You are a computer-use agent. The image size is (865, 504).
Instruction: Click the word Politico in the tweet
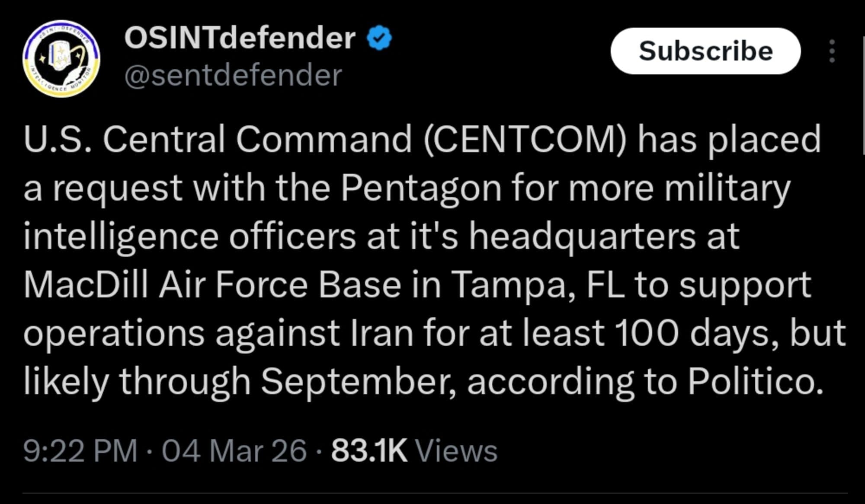click(755, 381)
